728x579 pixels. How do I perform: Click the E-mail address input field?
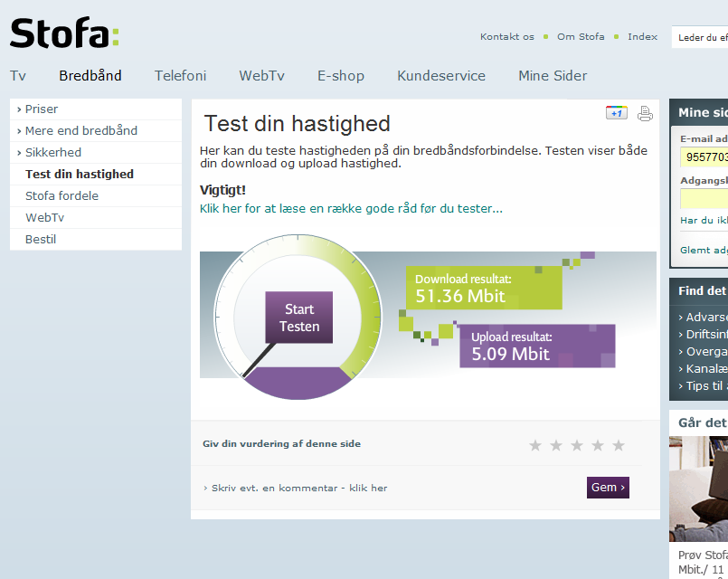point(704,157)
